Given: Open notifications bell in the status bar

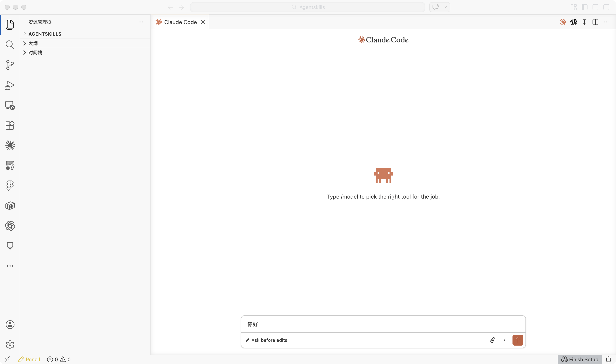Looking at the screenshot, I should [608, 359].
